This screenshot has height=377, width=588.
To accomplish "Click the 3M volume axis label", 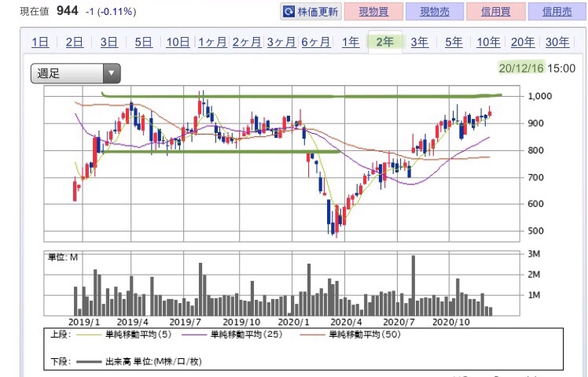I will [534, 254].
